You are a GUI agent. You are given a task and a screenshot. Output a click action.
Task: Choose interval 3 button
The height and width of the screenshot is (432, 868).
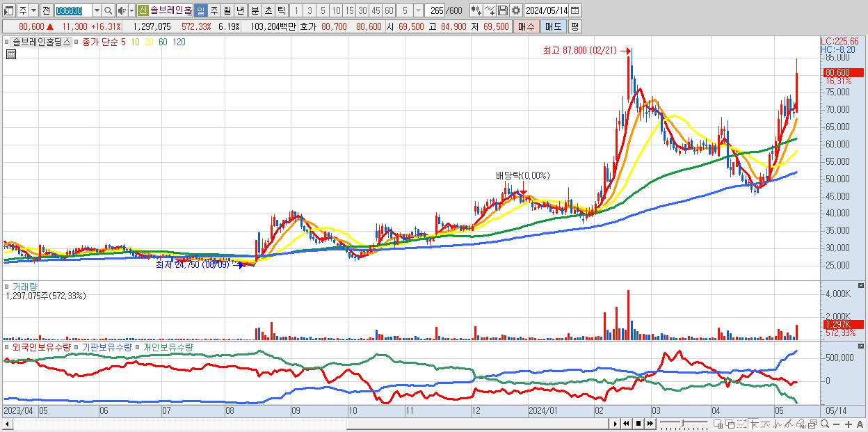309,10
